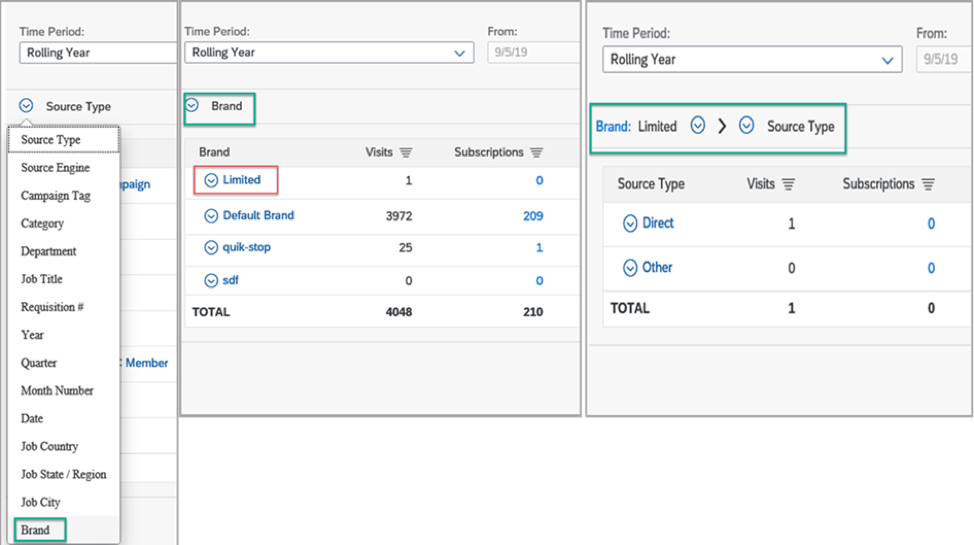Click the chevron icon beside Default Brand row
This screenshot has width=974, height=545.
click(x=211, y=216)
